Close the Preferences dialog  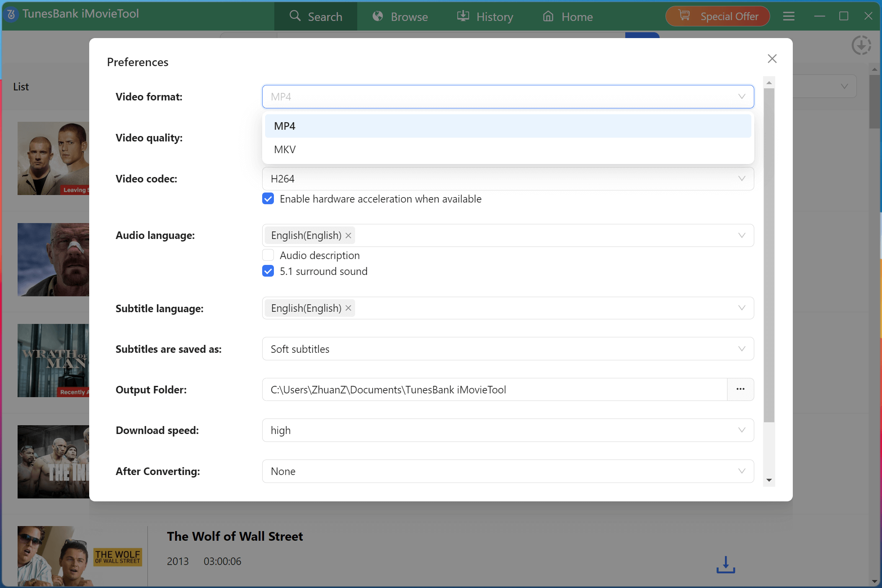point(772,59)
